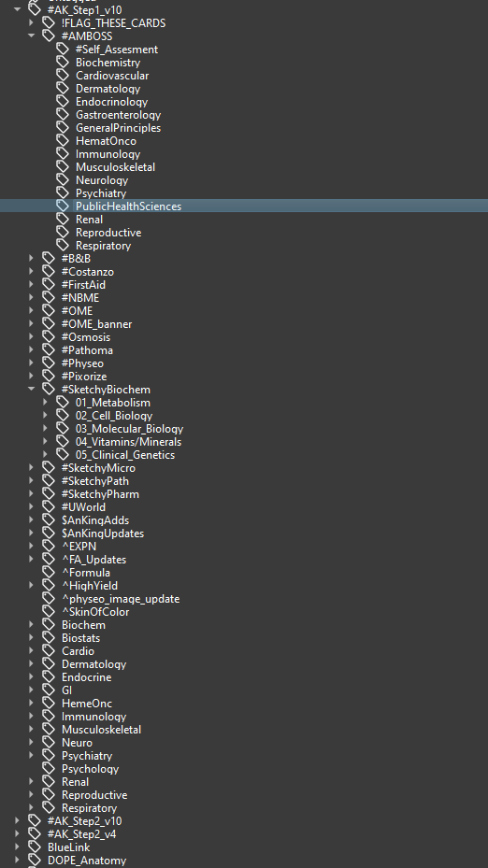
Task: Select the Musculoskeletal tag under #AMBOSS
Action: tap(115, 166)
